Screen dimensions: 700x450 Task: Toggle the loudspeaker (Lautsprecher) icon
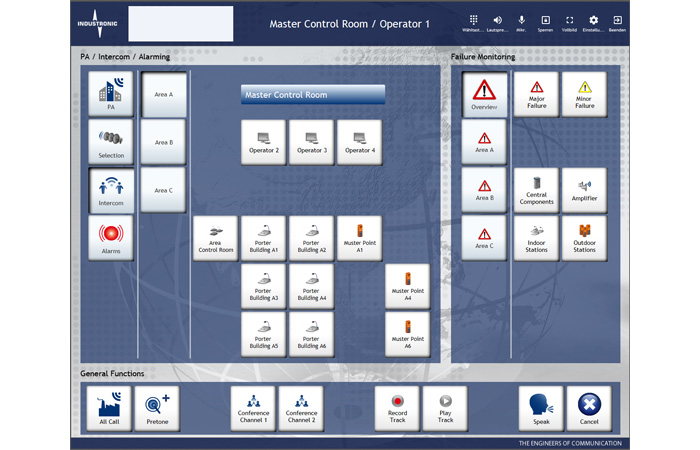497,22
